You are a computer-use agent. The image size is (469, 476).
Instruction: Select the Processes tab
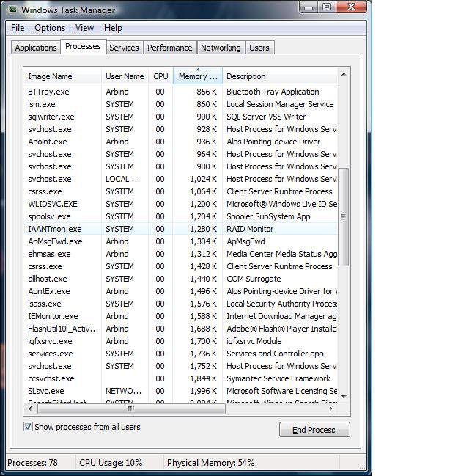(83, 46)
